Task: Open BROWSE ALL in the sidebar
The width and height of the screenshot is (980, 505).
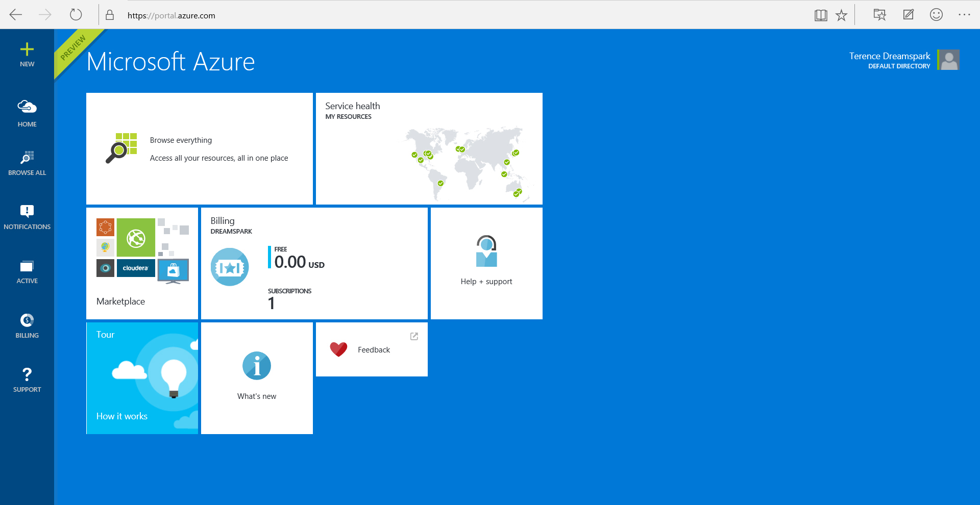Action: point(27,163)
